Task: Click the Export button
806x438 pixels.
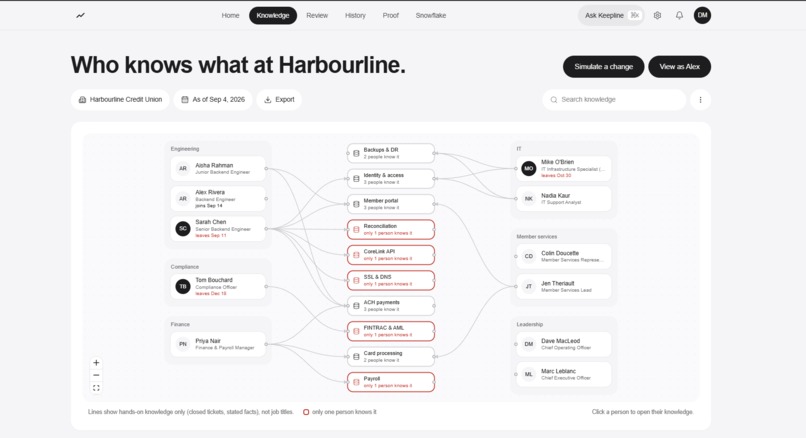Action: click(279, 100)
